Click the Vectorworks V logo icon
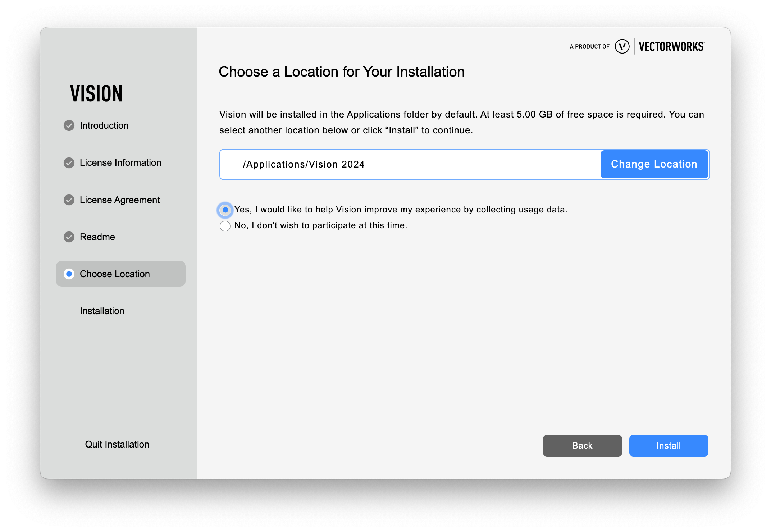This screenshot has height=532, width=771. (622, 46)
